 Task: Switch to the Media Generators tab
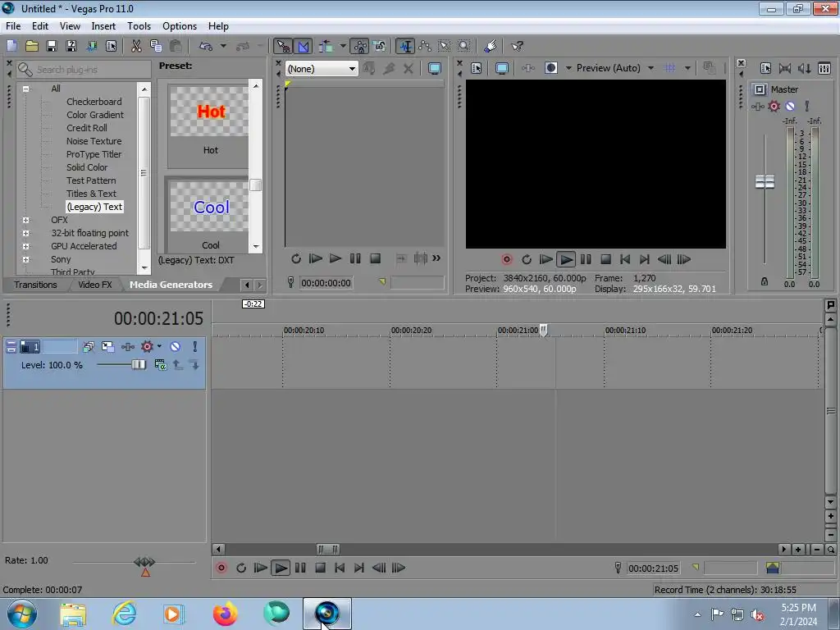click(x=171, y=285)
